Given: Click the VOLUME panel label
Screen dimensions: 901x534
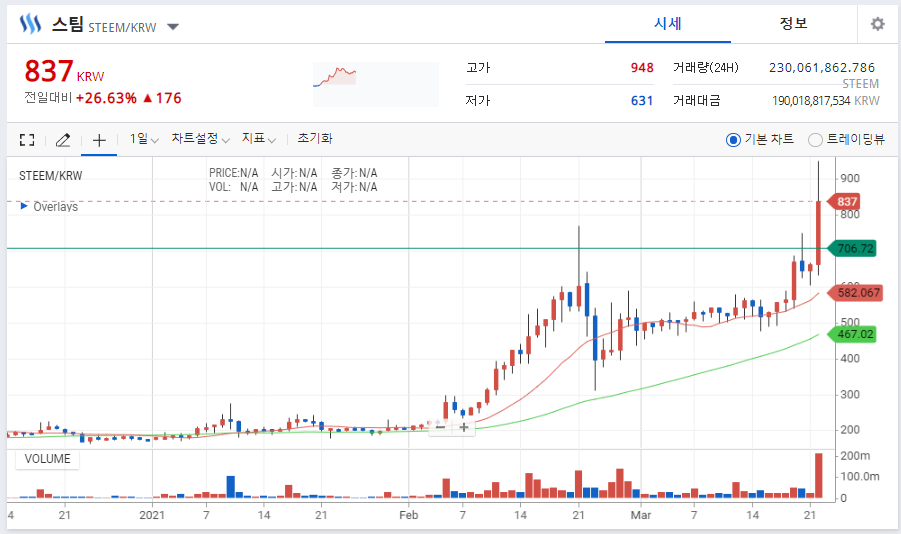Looking at the screenshot, I should (47, 459).
